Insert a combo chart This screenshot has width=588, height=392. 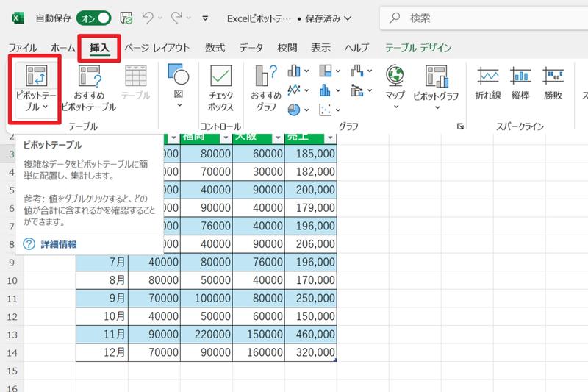[357, 90]
